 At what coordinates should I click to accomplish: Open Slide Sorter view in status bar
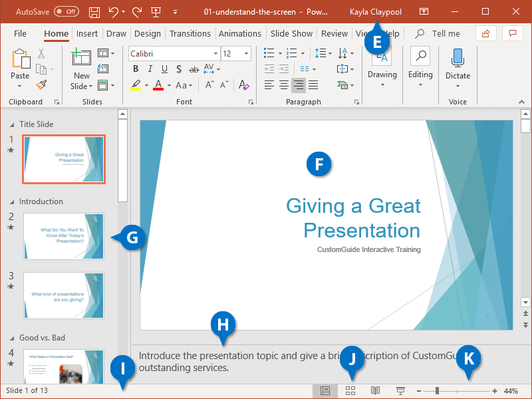coord(350,390)
